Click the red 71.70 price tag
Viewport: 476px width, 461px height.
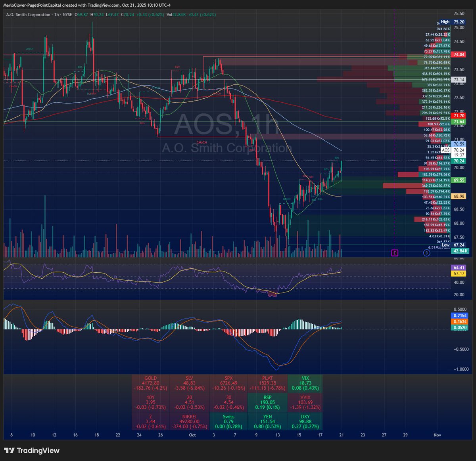(459, 116)
